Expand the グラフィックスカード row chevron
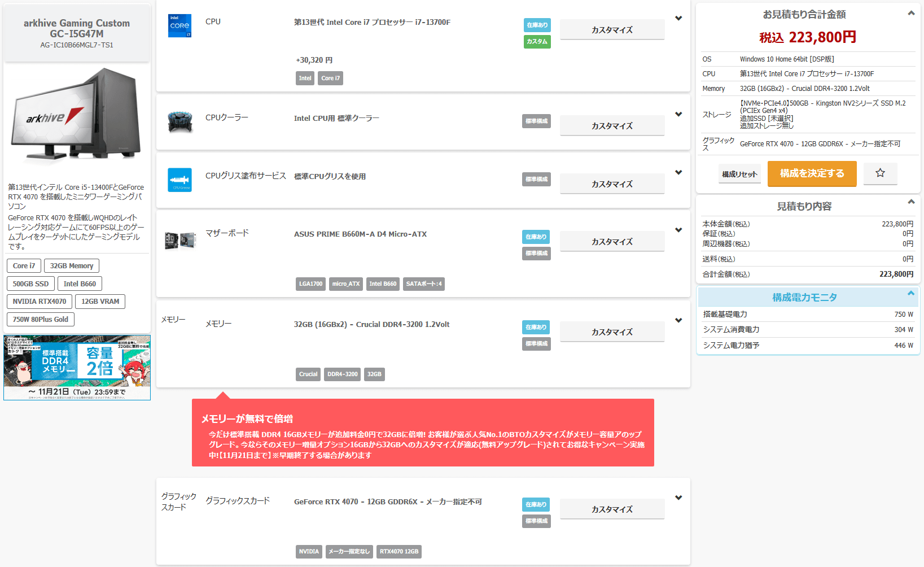 pyautogui.click(x=678, y=498)
